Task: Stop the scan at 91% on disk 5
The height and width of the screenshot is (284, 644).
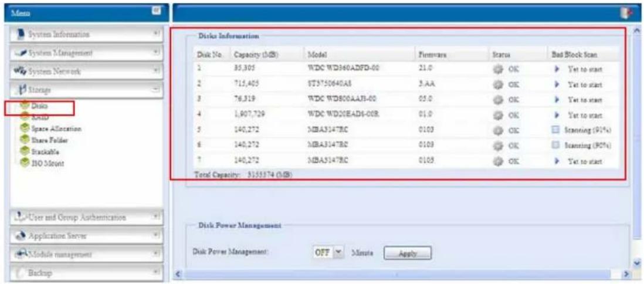Action: 555,130
